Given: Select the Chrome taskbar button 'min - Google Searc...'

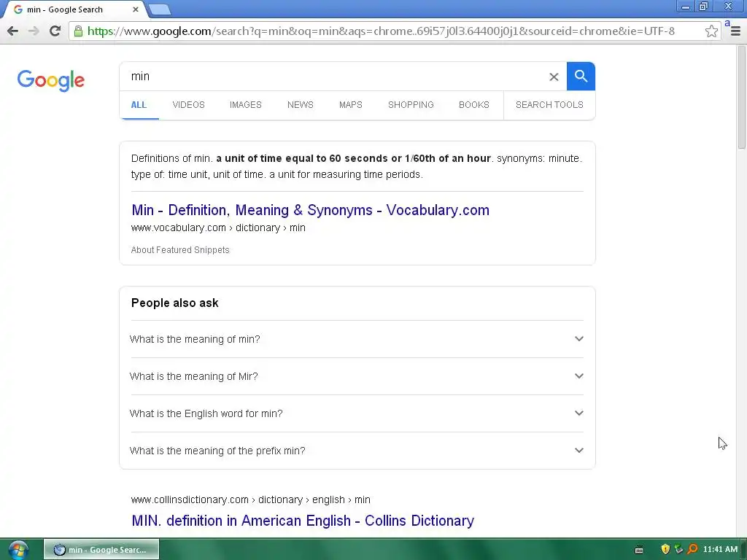Looking at the screenshot, I should click(x=101, y=550).
